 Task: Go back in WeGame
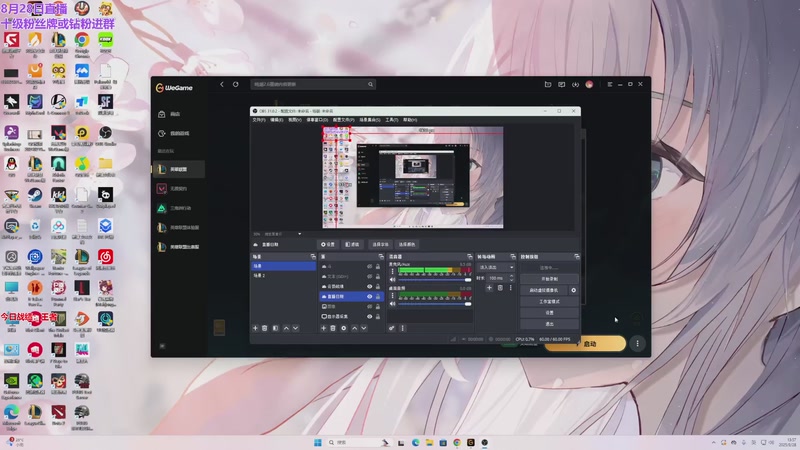[x=222, y=84]
